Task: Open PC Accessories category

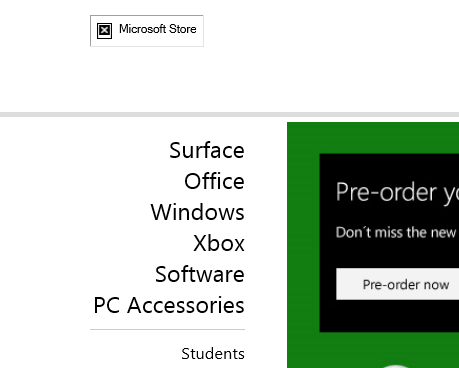Action: coord(169,305)
